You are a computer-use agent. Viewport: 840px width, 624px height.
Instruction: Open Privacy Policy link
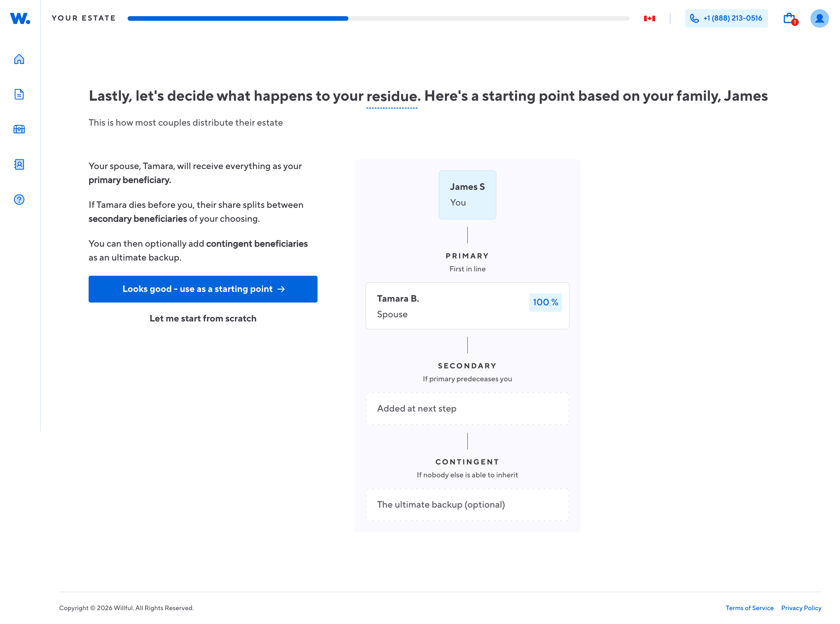801,608
